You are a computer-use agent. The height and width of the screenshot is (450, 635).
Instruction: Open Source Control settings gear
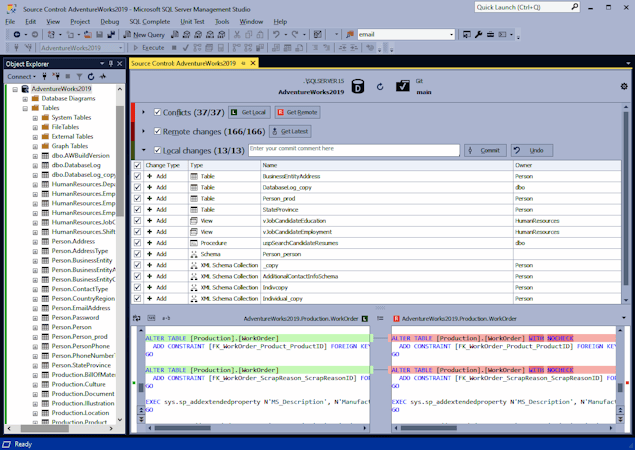tap(624, 87)
